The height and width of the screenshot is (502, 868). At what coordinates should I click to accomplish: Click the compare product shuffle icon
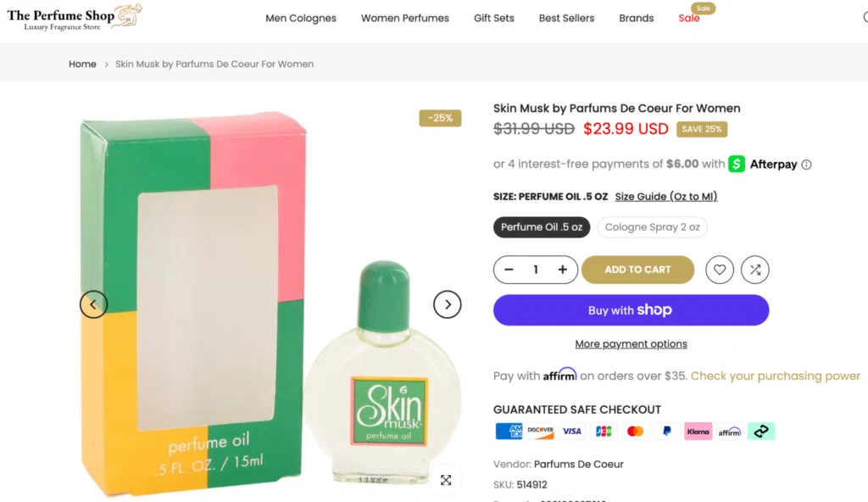[x=754, y=270]
